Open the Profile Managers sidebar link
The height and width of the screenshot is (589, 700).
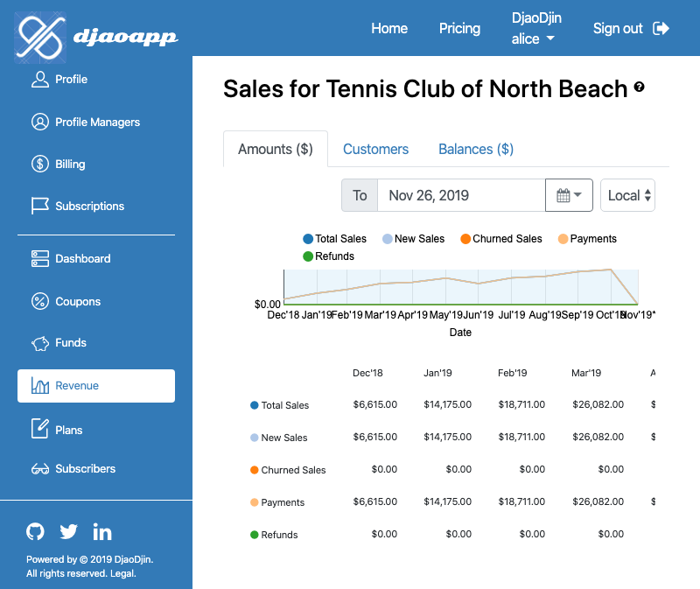pyautogui.click(x=96, y=122)
